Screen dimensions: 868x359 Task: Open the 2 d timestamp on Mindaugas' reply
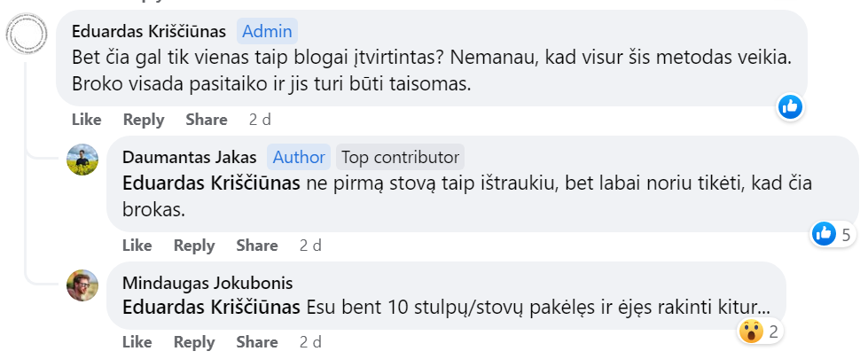point(310,341)
